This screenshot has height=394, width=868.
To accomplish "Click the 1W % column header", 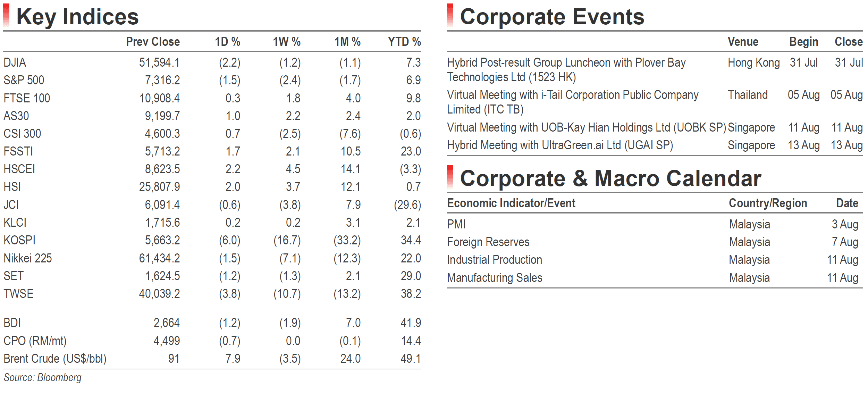I will coord(287,42).
